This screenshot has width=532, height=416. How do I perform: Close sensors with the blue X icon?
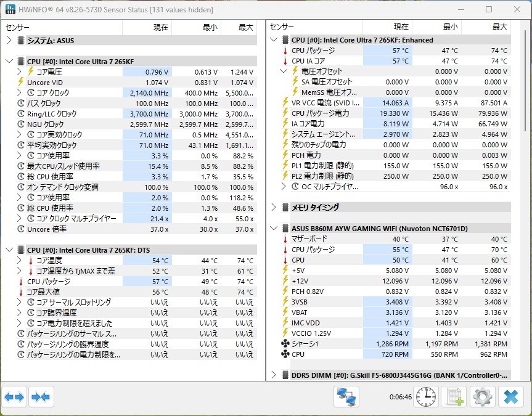pos(510,397)
